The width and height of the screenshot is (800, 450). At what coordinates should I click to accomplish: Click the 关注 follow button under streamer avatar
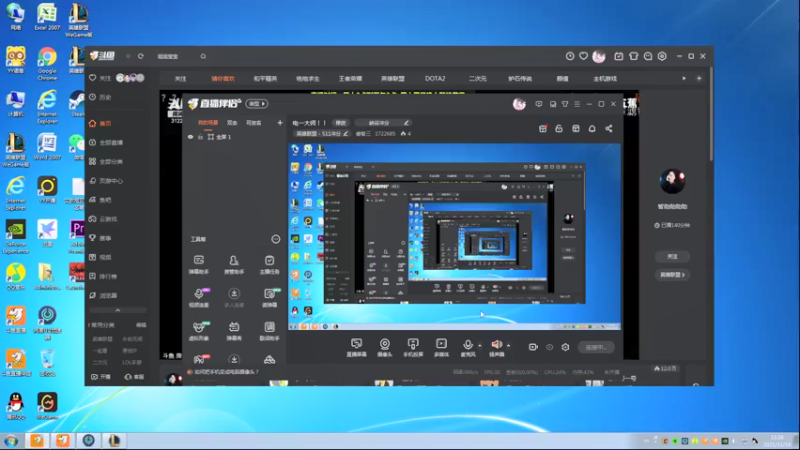point(672,257)
